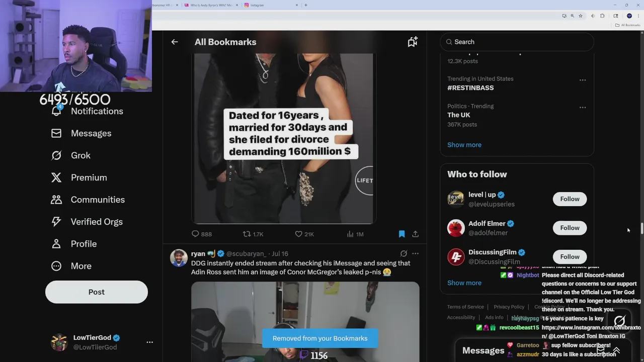Share the divorce post via share icon
The height and width of the screenshot is (362, 644).
(415, 234)
